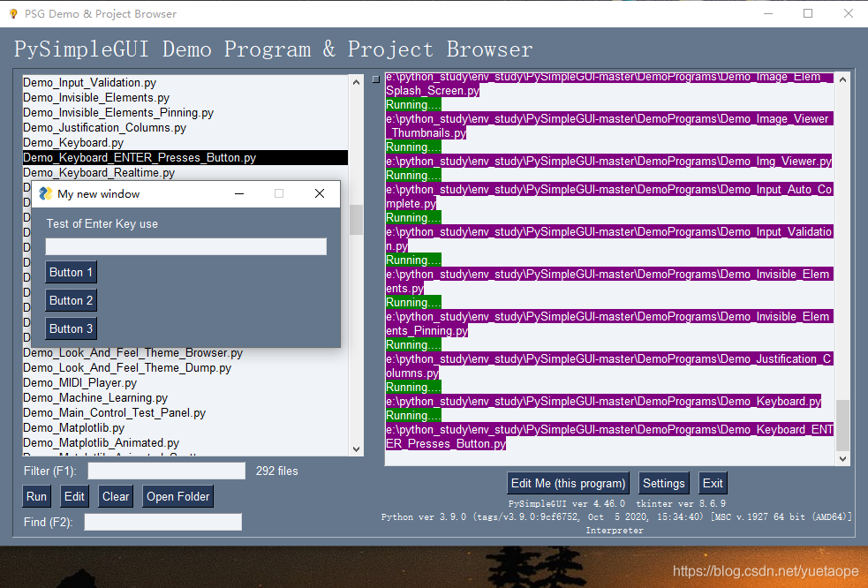Select Demo_Justification_Columns.py in file list
Image resolution: width=868 pixels, height=588 pixels.
[185, 128]
